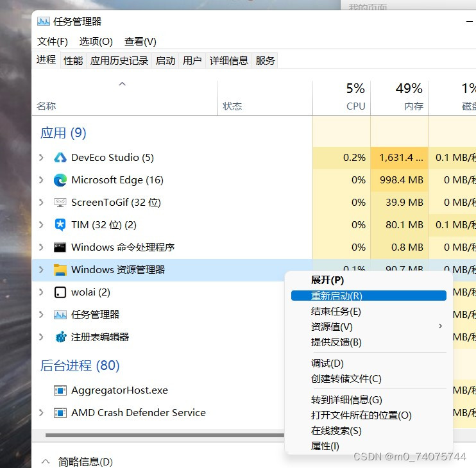The image size is (476, 468).
Task: Expand AMD Crash Defender Service row
Action: click(41, 412)
